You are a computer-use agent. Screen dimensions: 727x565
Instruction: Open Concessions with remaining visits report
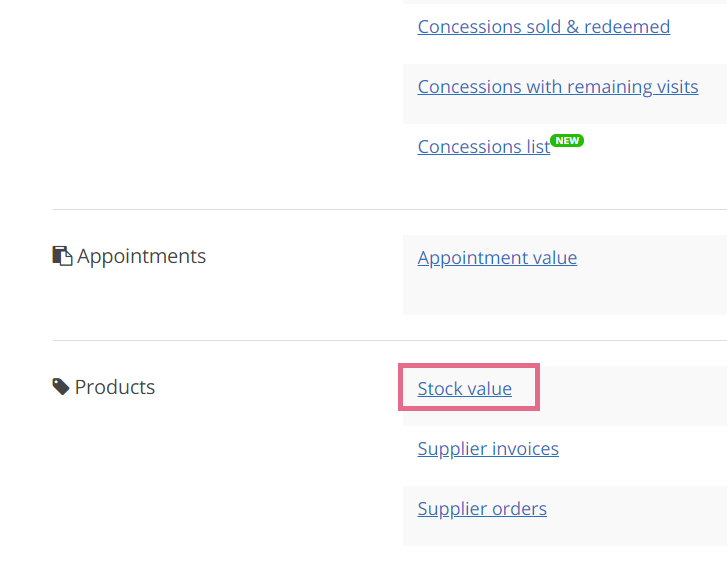[558, 87]
